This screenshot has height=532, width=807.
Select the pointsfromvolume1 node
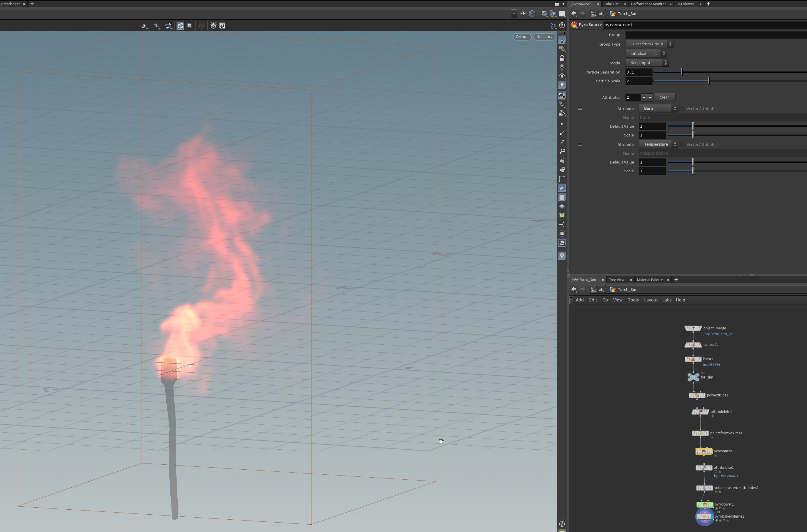click(700, 433)
